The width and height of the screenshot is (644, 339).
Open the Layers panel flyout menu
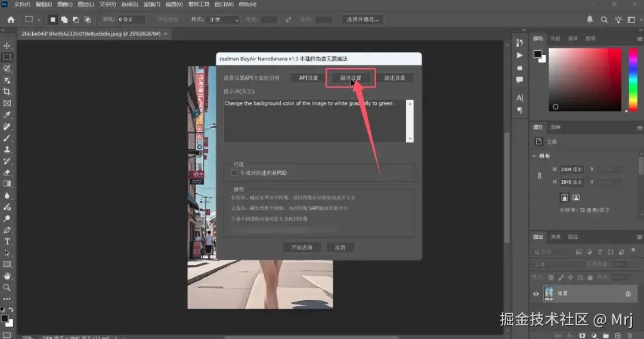pyautogui.click(x=639, y=237)
